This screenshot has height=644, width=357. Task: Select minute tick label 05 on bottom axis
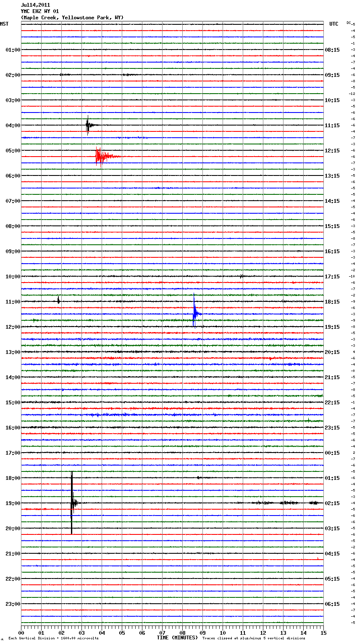[122, 633]
